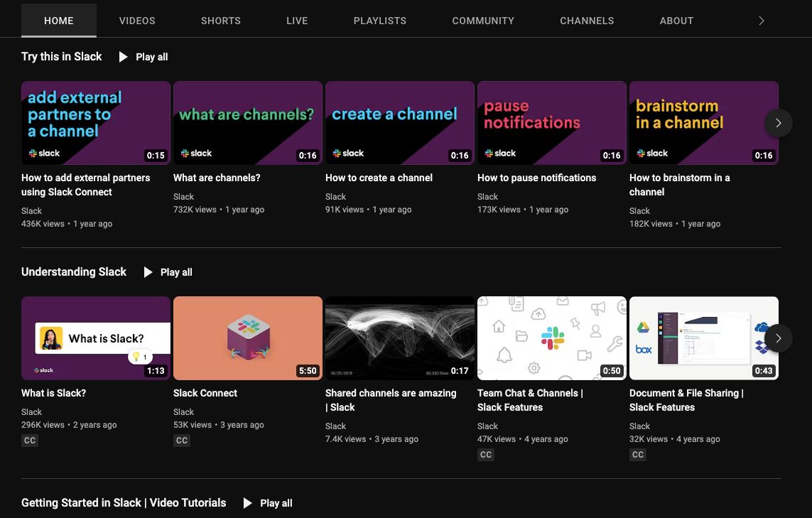Switch to the Videos tab
The height and width of the screenshot is (518, 812).
point(137,21)
